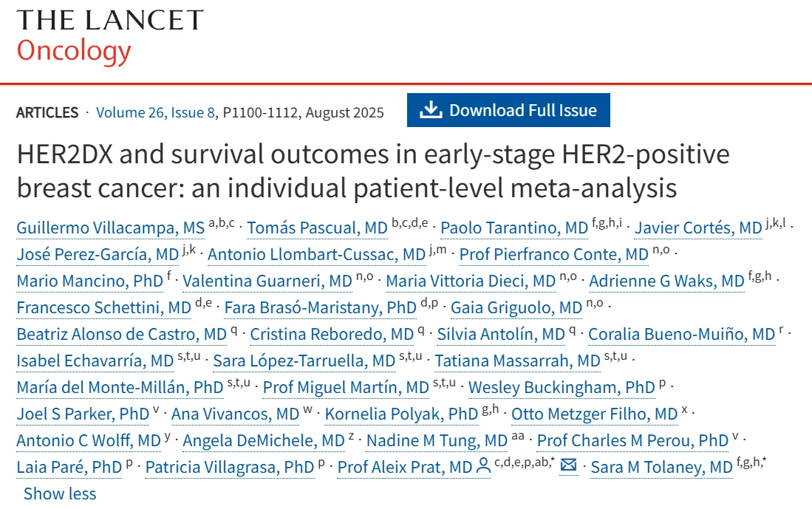Click Prof Charles M Perou, PhD
Viewport: 812px width, 509px height.
click(x=632, y=441)
